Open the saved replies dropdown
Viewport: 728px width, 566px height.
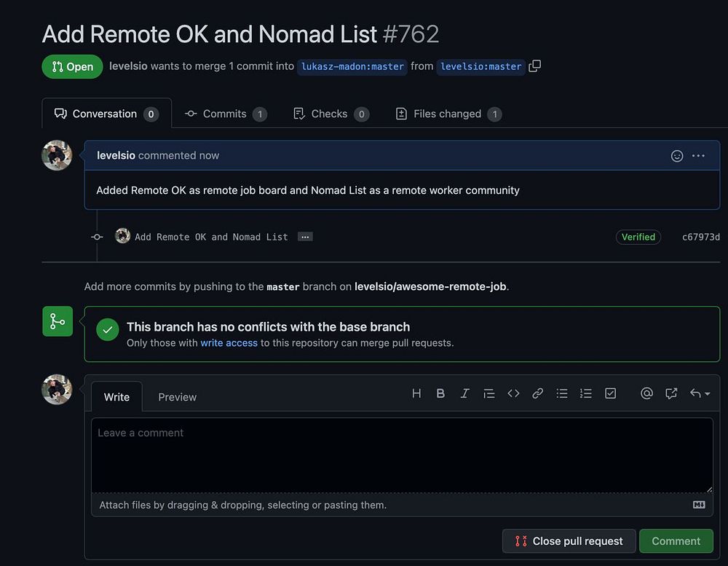[700, 393]
